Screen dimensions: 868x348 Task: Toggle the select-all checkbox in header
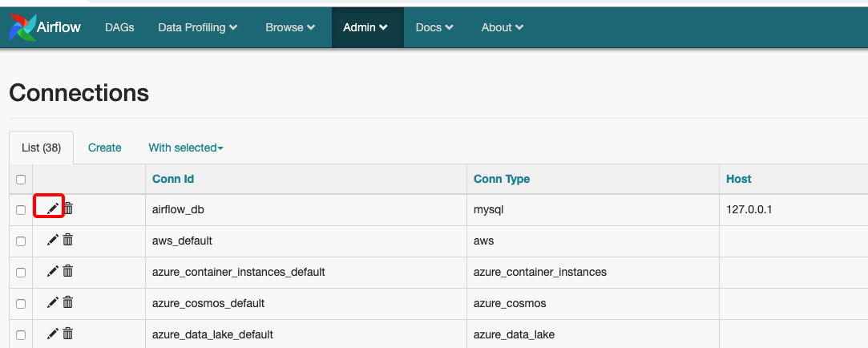[x=21, y=180]
